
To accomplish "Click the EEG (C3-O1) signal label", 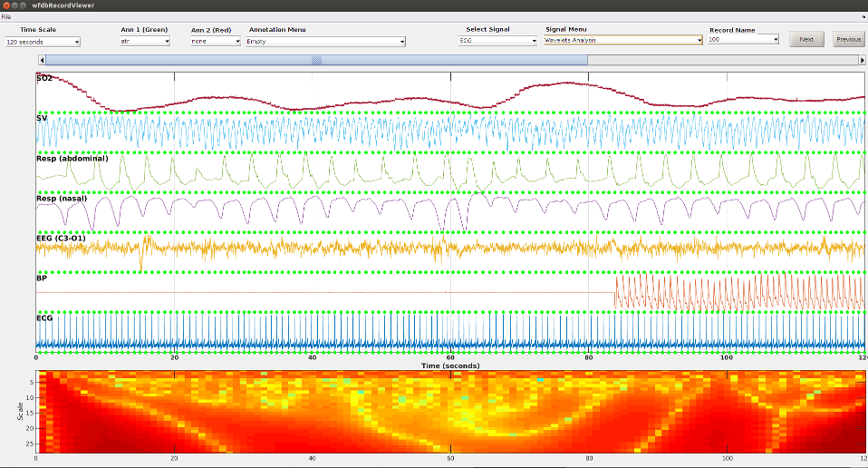I will click(x=61, y=239).
